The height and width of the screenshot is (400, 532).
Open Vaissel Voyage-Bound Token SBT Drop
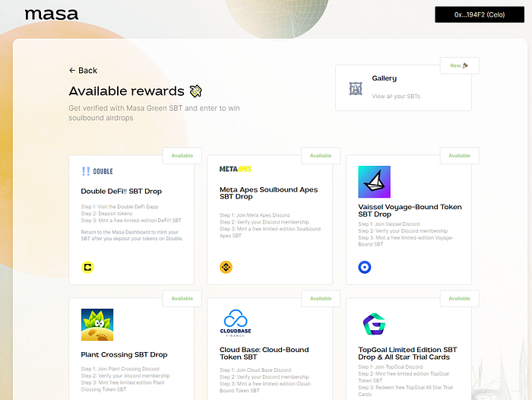pos(410,211)
